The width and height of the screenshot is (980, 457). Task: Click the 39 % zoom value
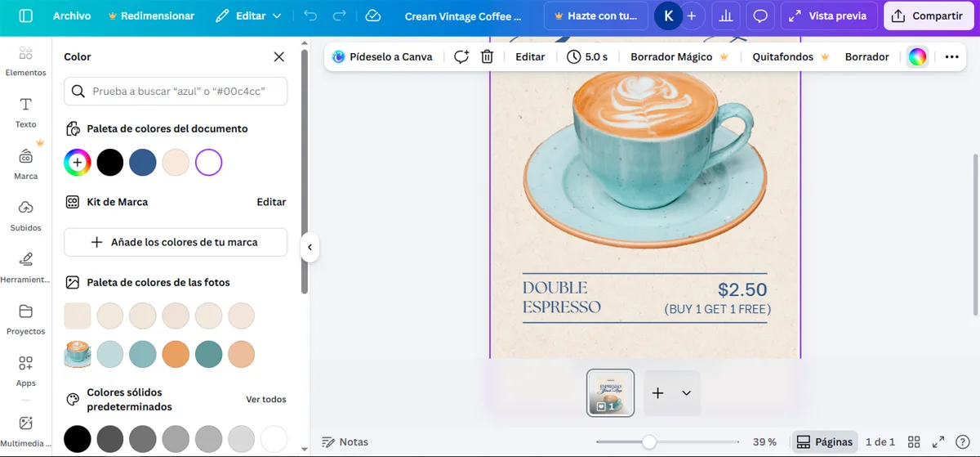coord(764,441)
